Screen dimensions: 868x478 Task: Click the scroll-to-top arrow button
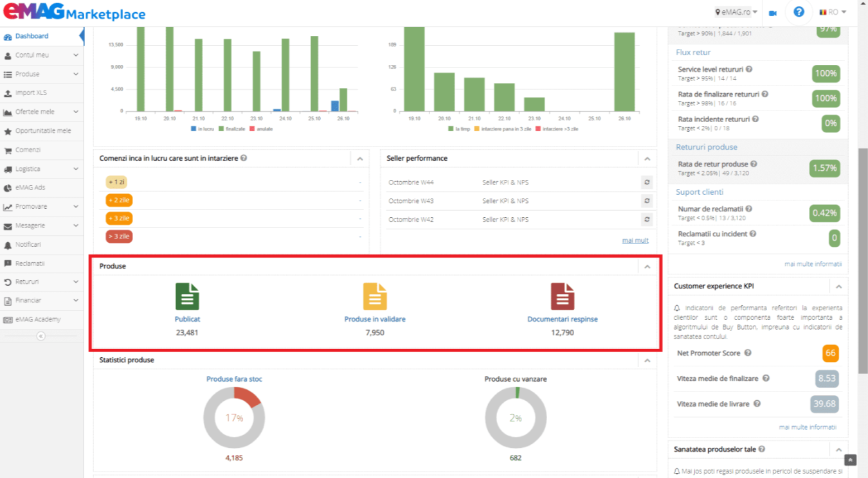pos(851,460)
